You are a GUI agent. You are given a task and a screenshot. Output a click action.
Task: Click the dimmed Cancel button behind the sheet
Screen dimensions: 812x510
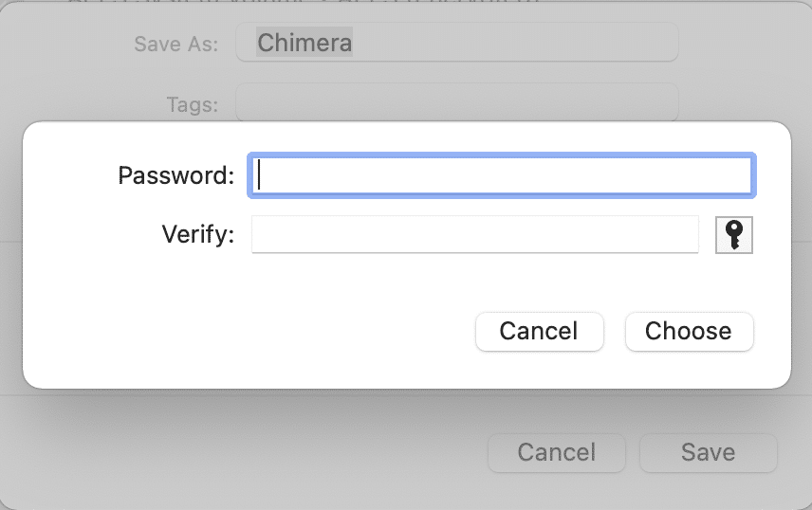point(556,452)
